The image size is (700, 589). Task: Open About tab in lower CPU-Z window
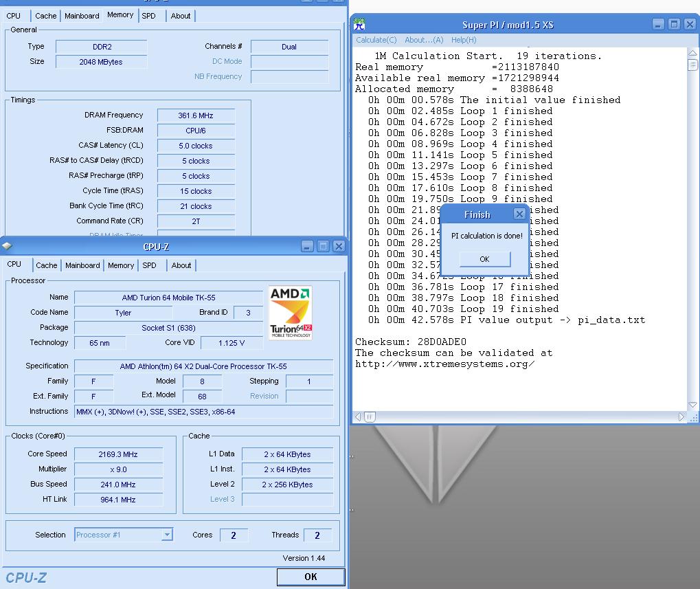(x=181, y=265)
